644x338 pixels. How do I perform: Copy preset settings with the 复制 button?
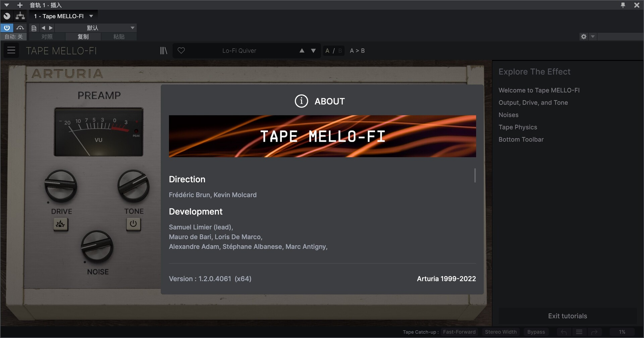[x=83, y=37]
